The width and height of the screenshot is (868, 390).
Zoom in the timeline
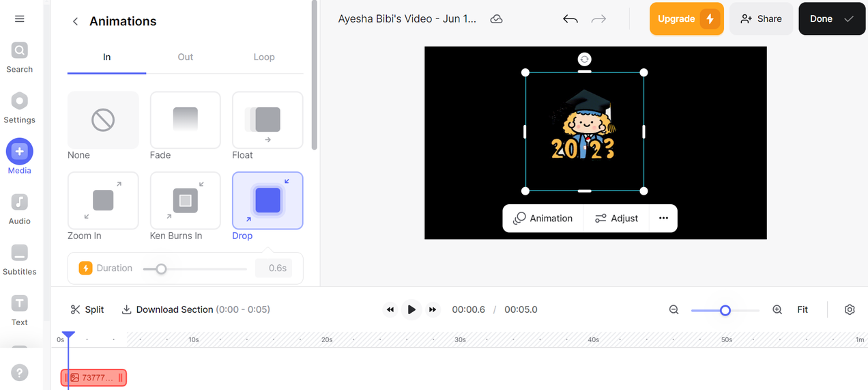(x=777, y=309)
